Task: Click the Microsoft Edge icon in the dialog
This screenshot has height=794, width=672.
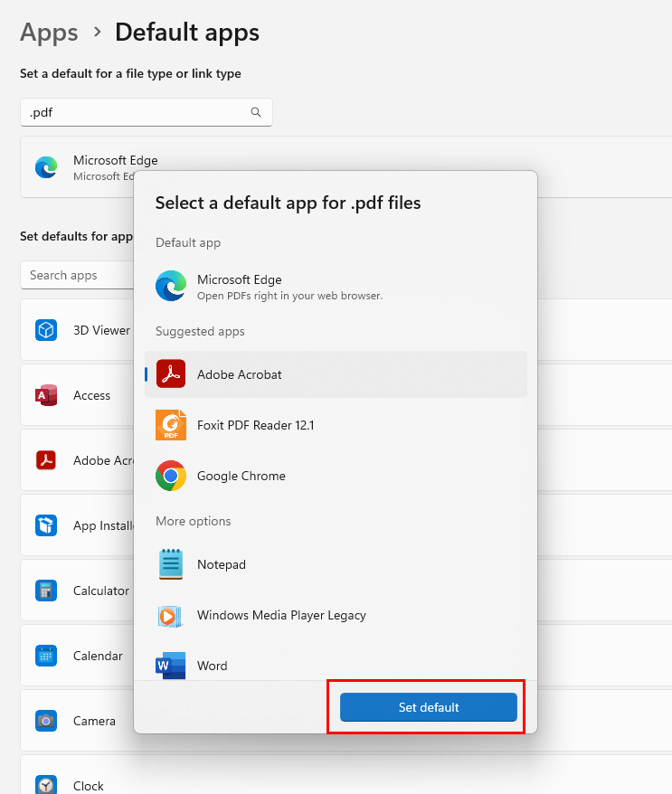Action: (171, 286)
